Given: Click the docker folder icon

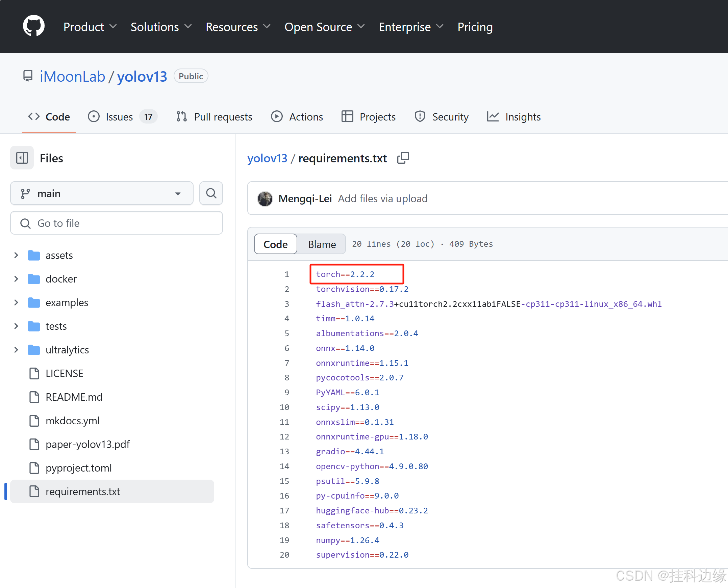Looking at the screenshot, I should point(34,279).
